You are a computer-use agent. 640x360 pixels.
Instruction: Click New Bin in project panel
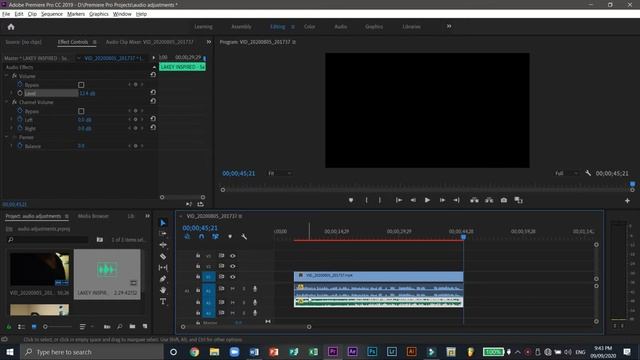point(132,327)
